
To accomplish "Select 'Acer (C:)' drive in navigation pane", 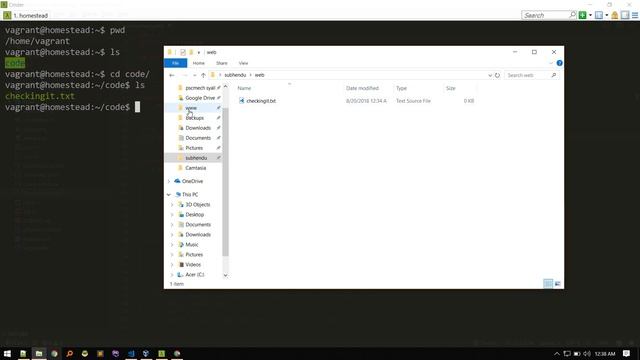I will pos(194,275).
